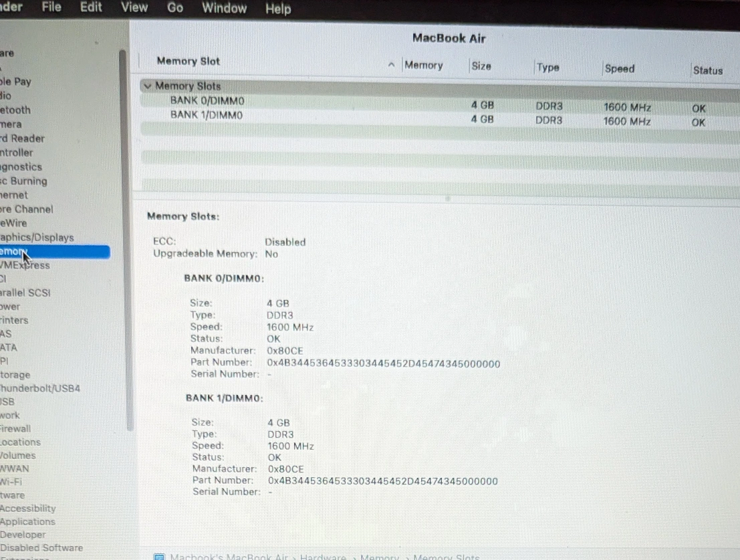
Task: Click BANK 0 manufacturer 0x80CE value
Action: point(285,351)
